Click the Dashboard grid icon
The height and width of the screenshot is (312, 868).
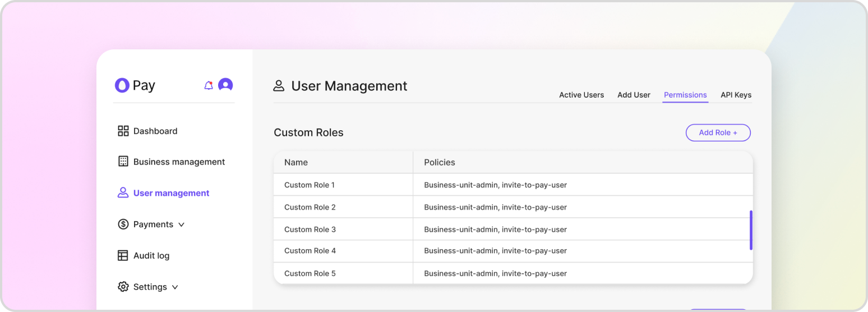pos(123,131)
